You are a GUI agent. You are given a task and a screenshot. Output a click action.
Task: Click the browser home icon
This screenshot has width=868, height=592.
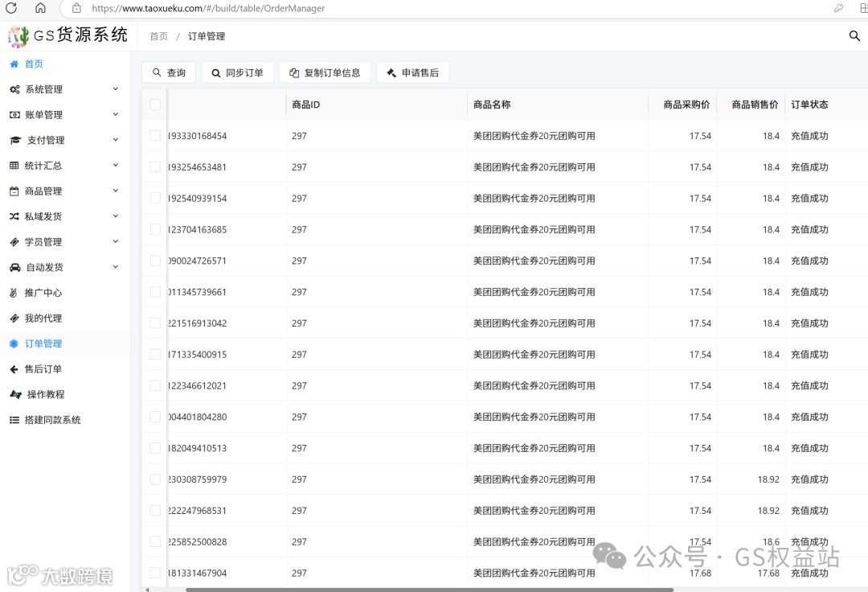coord(40,8)
